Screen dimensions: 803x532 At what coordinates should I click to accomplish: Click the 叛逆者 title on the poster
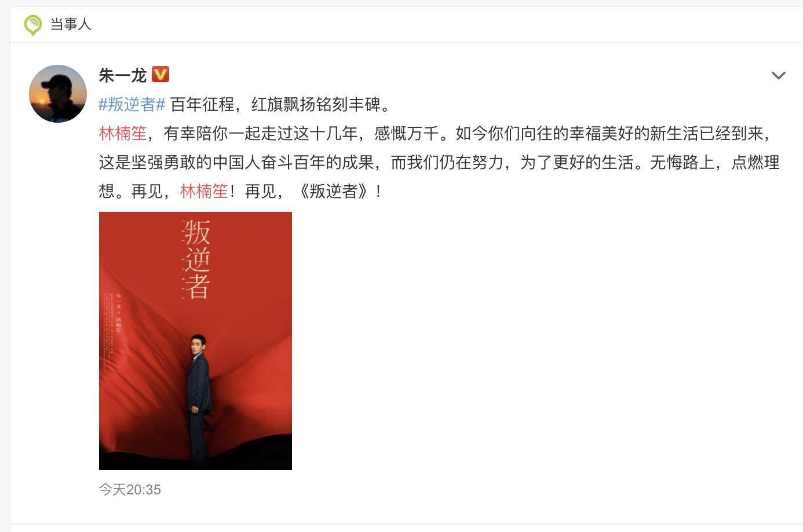tap(196, 260)
